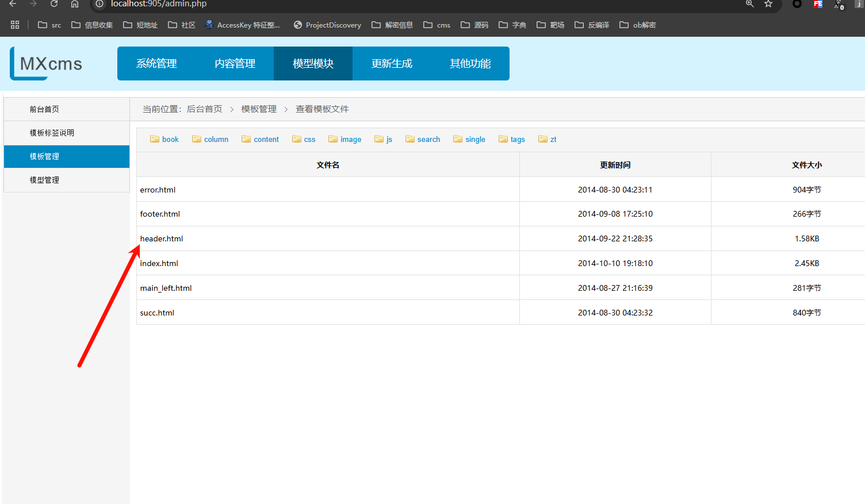Open the column template folder
The image size is (865, 504).
[210, 139]
